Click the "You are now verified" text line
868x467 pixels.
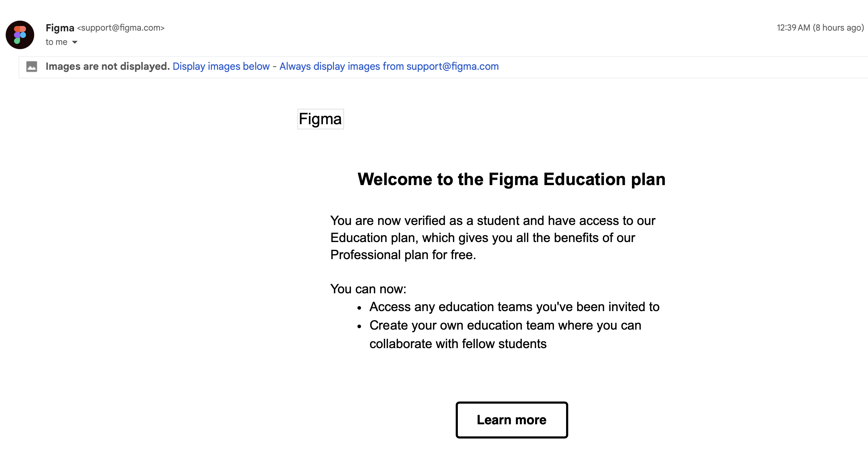(x=493, y=221)
